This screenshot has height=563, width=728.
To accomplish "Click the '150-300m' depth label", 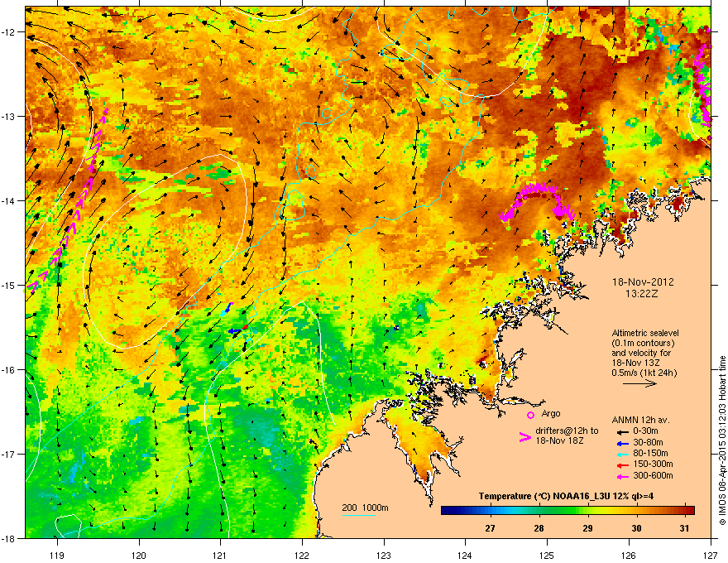I will click(x=653, y=464).
